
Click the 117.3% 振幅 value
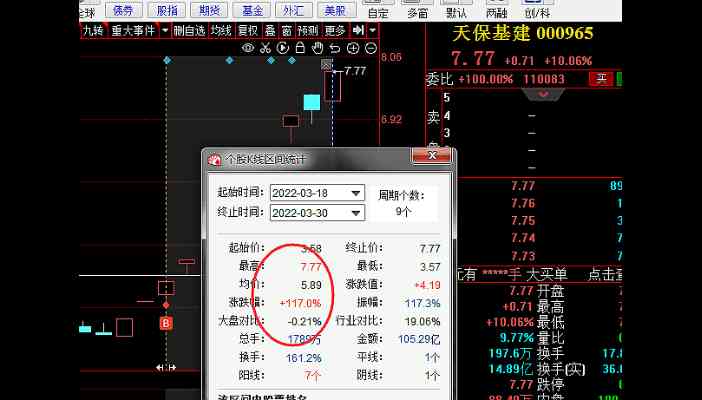pos(423,303)
